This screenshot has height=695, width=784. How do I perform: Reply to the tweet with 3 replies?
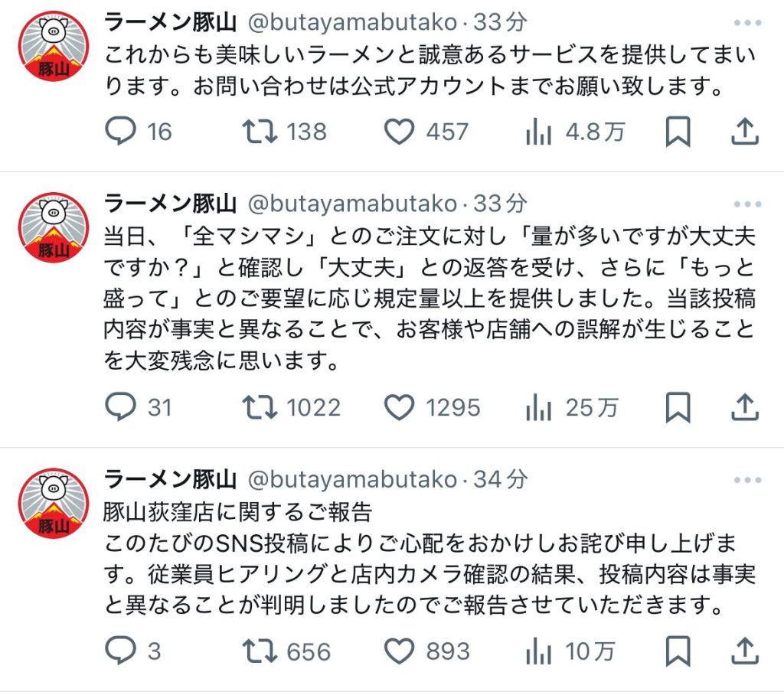tap(119, 651)
